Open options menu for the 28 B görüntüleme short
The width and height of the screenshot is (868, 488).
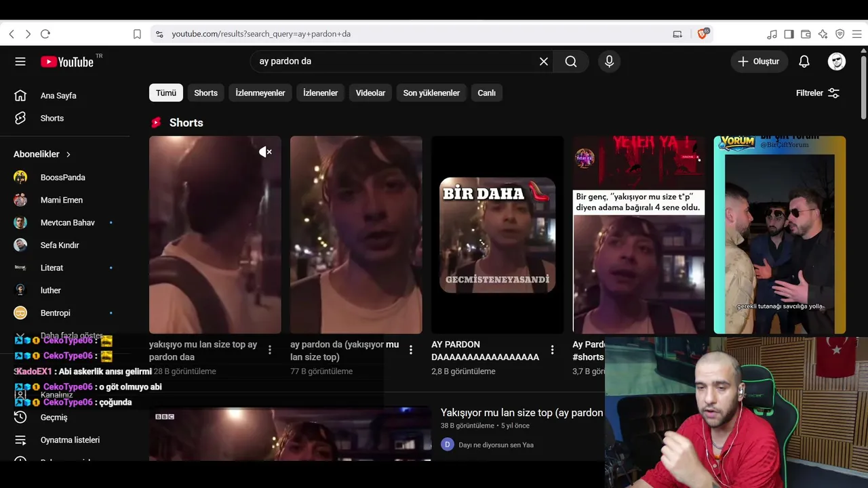coord(270,350)
